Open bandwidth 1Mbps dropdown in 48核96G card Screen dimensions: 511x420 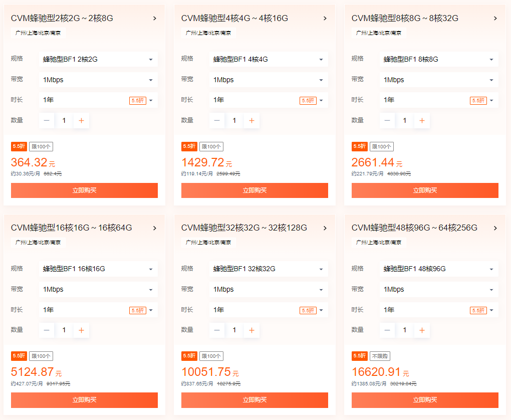coord(439,290)
